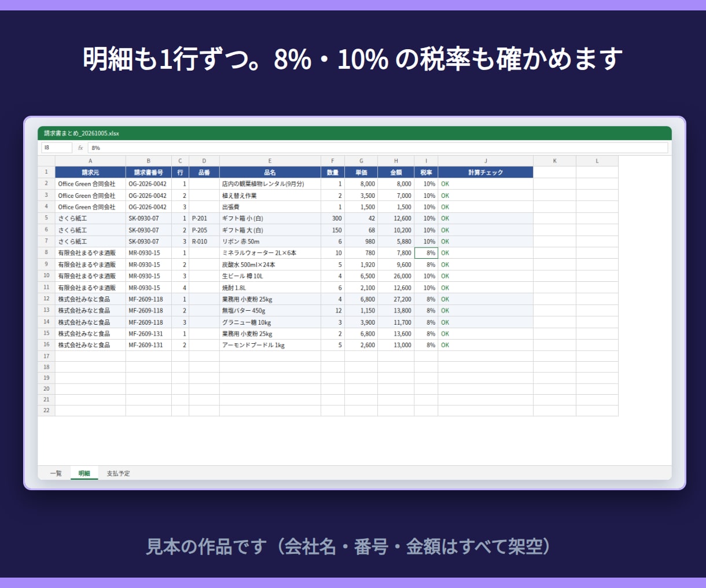Screen dimensions: 706x588
Task: Click さくら紙工 in the リボン 赤 50m row
Action: click(90, 242)
